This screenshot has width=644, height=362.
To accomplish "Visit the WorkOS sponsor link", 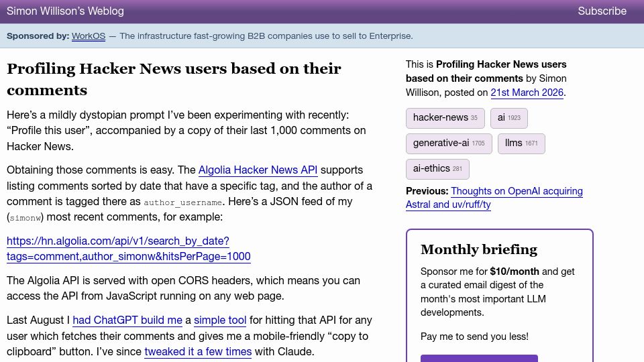I will click(x=89, y=36).
